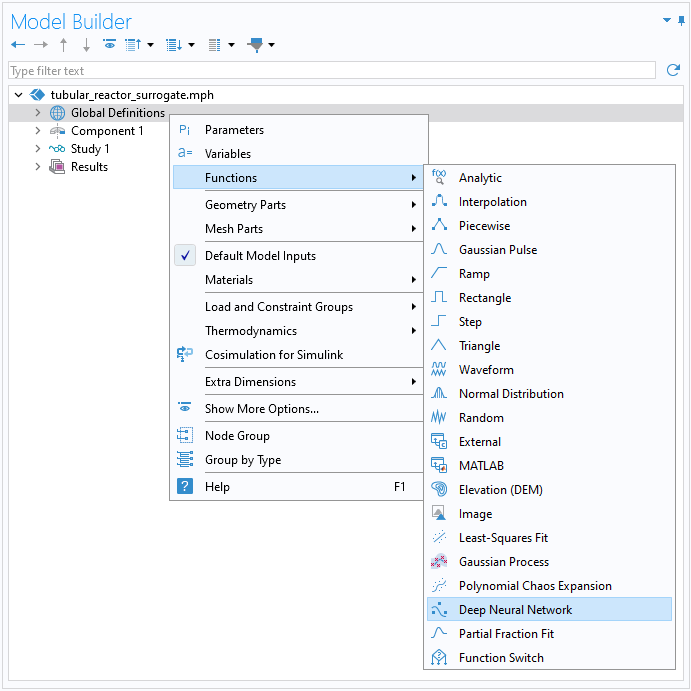Add a Gaussian Process function
691x691 pixels.
[x=549, y=562]
